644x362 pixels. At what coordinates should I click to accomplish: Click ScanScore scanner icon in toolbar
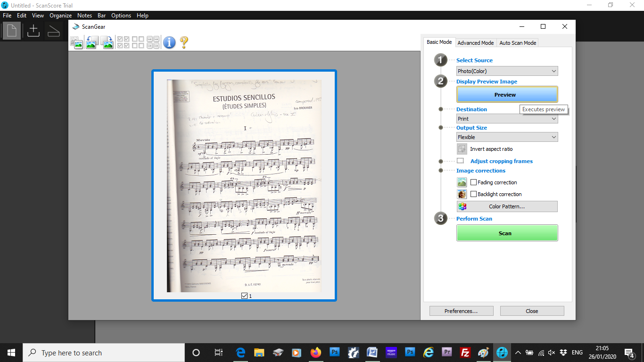pos(54,31)
